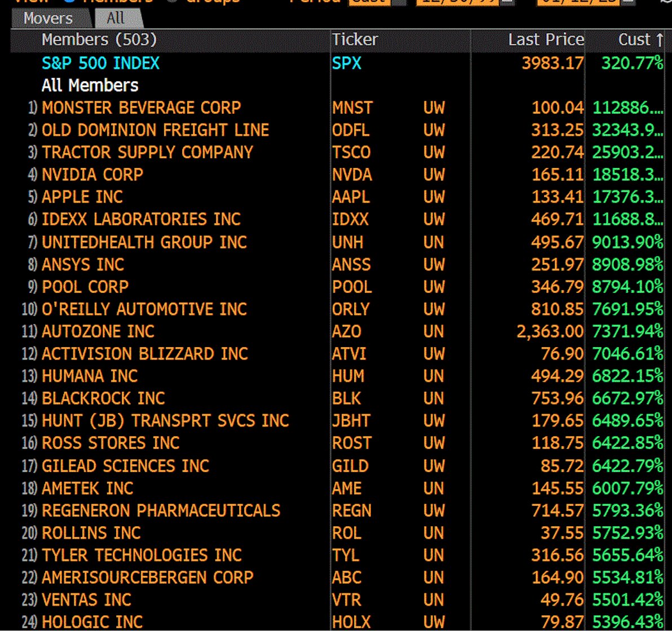Click the 7046.61% return for Activision
The width and height of the screenshot is (672, 631).
627,354
